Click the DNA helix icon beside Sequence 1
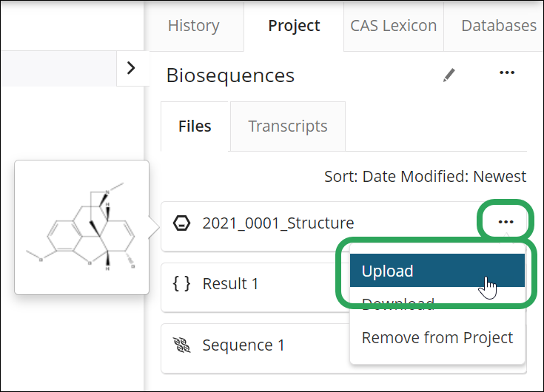The width and height of the screenshot is (544, 392). coord(181,345)
